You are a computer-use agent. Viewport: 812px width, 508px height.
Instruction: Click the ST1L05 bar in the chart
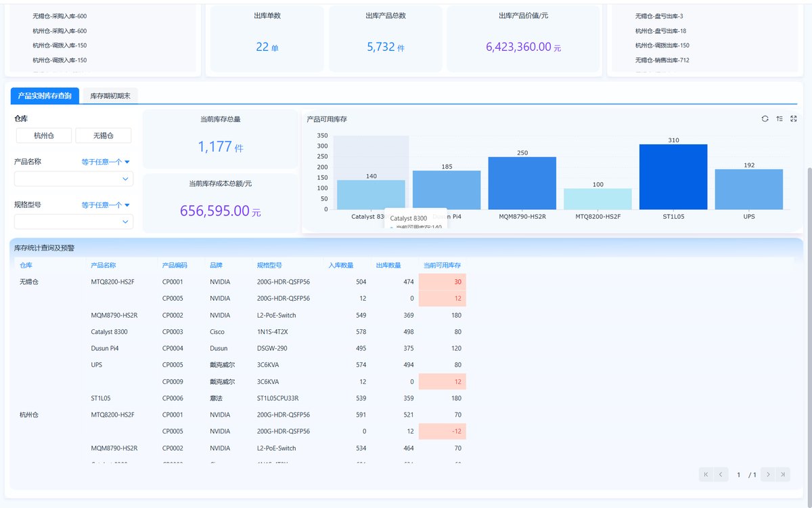(x=673, y=176)
